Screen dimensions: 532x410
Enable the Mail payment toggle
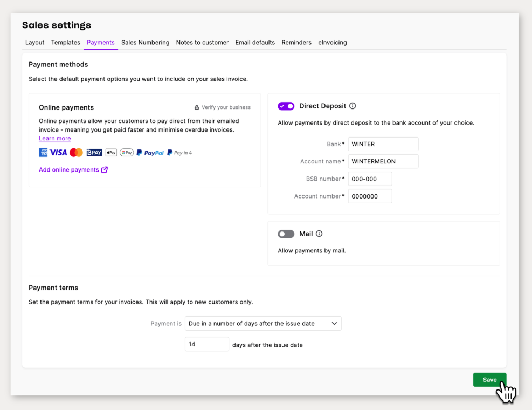(x=286, y=234)
